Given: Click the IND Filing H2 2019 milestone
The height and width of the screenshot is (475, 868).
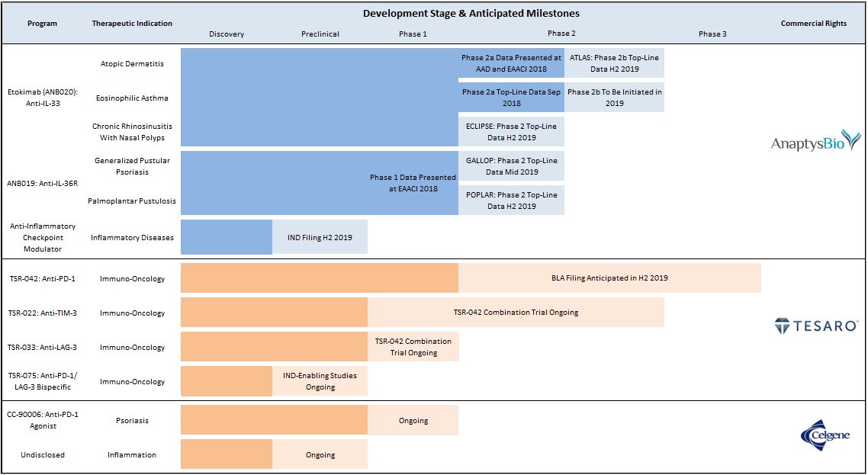Looking at the screenshot, I should tap(320, 238).
